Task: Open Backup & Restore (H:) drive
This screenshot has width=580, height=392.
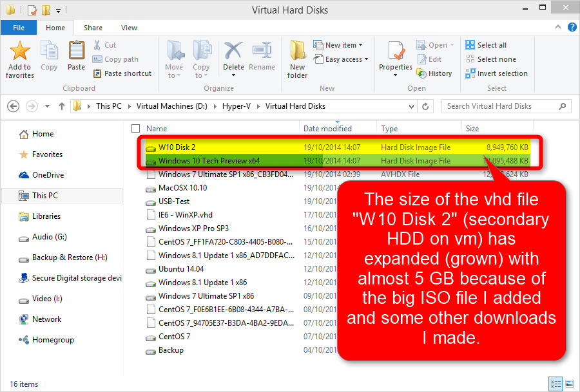Action: coord(63,257)
